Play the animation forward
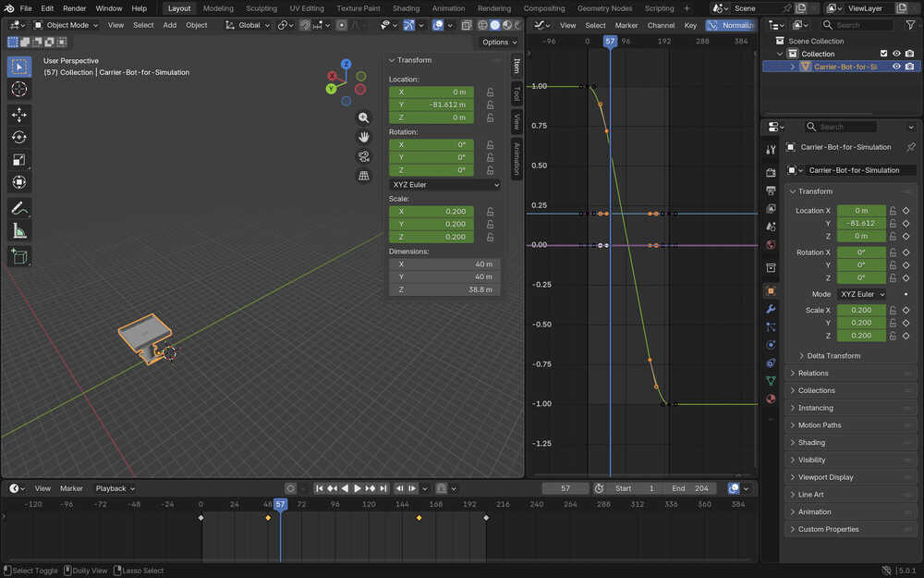This screenshot has height=578, width=924. coord(357,488)
